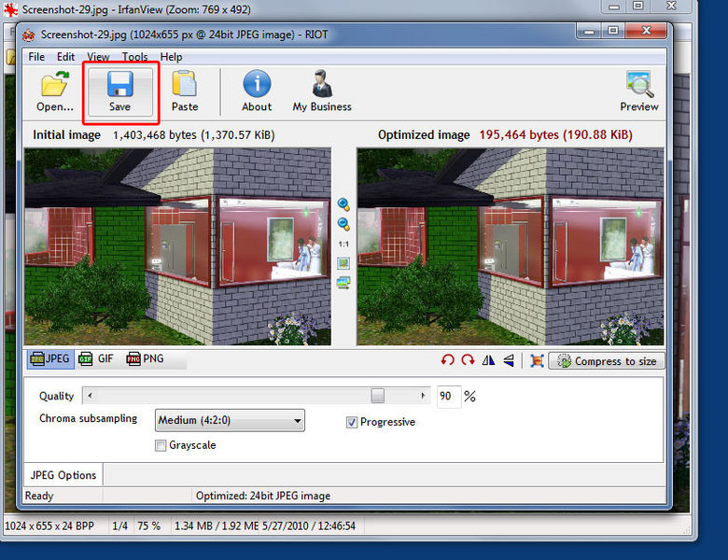Click the '1,403,468 bytes' initial size text
The width and height of the screenshot is (728, 560).
tap(155, 135)
